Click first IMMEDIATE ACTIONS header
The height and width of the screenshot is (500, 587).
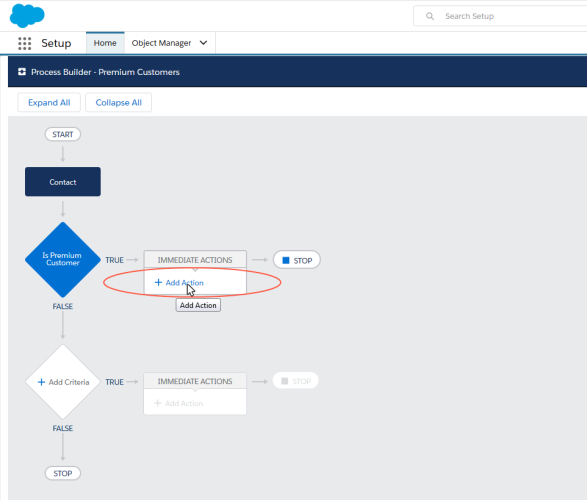pyautogui.click(x=195, y=260)
